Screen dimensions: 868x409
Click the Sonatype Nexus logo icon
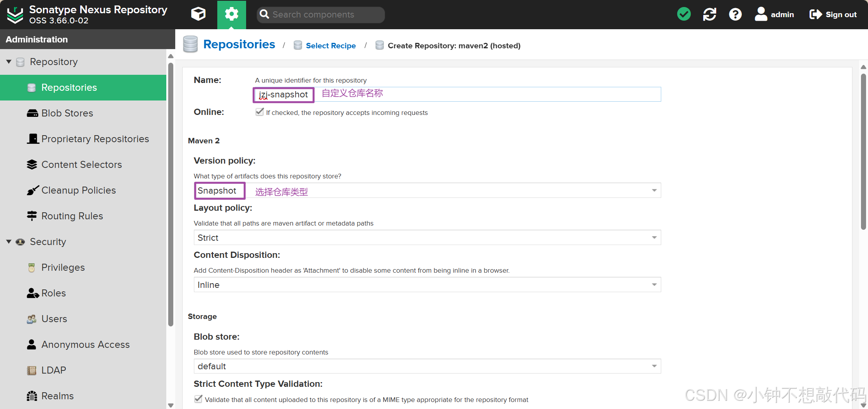[15, 15]
